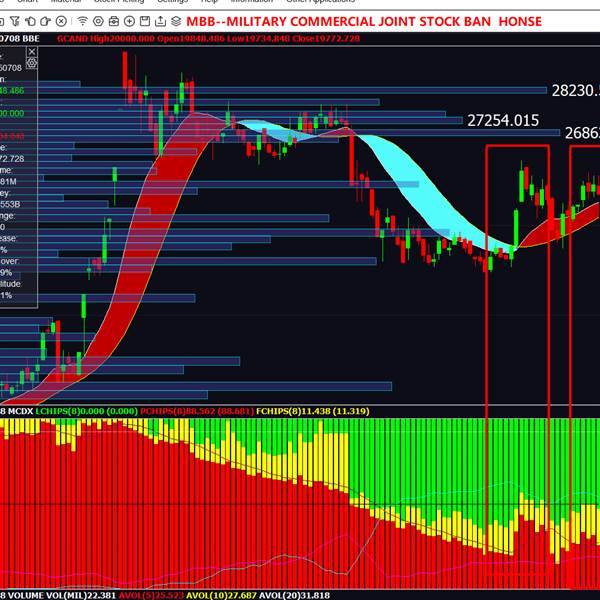Click the upload export toolbar icon

point(160,21)
